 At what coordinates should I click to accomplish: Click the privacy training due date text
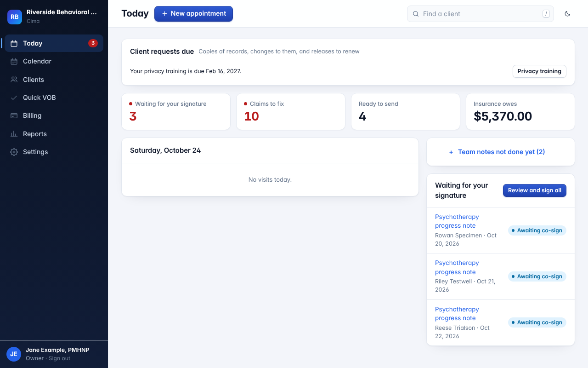[x=186, y=71]
